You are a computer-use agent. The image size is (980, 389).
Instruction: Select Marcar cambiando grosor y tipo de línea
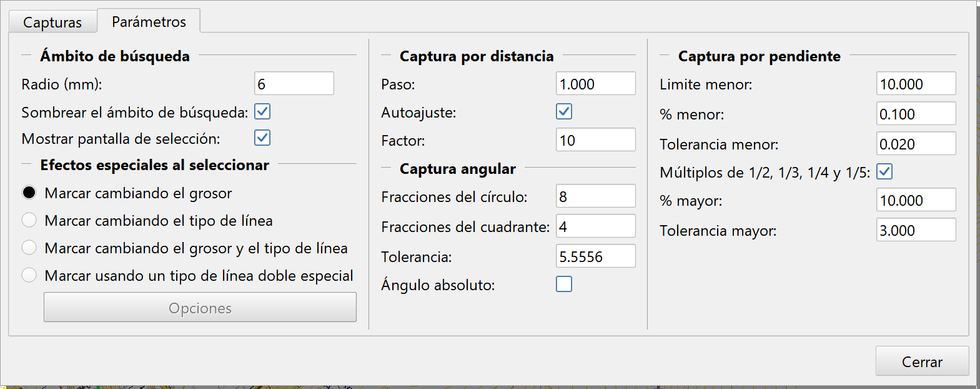[x=29, y=248]
